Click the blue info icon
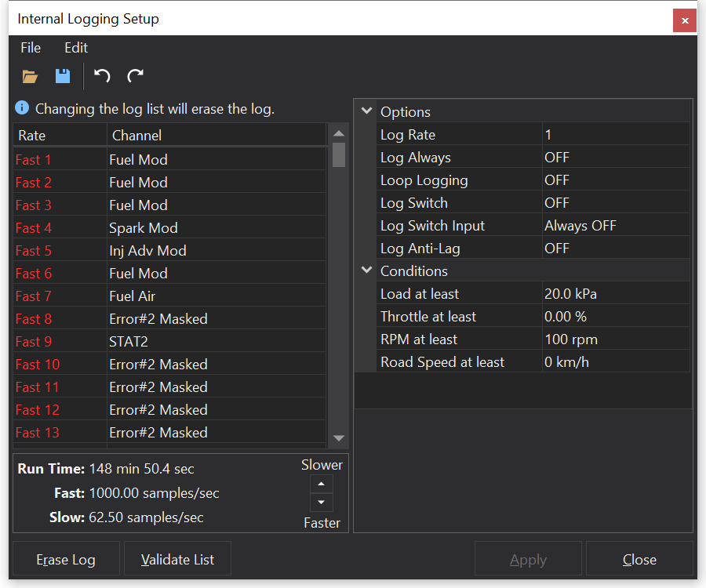Viewport: 706px width, 588px height. 22,108
